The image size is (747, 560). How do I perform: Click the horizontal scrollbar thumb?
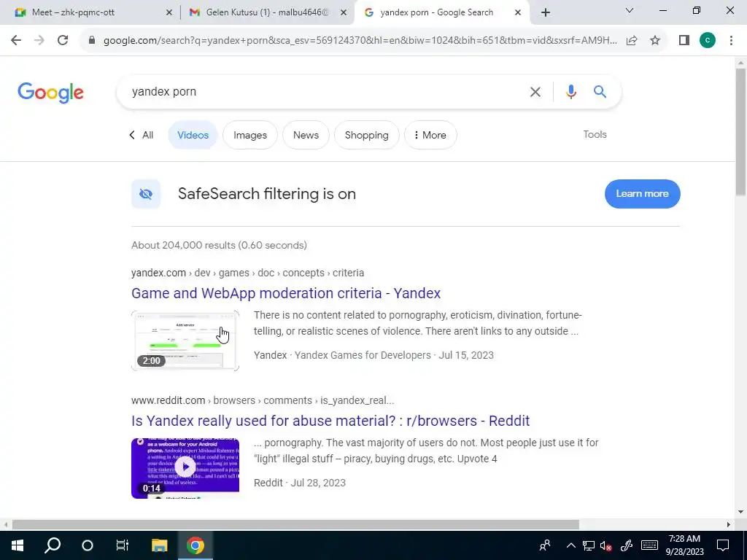[295, 525]
